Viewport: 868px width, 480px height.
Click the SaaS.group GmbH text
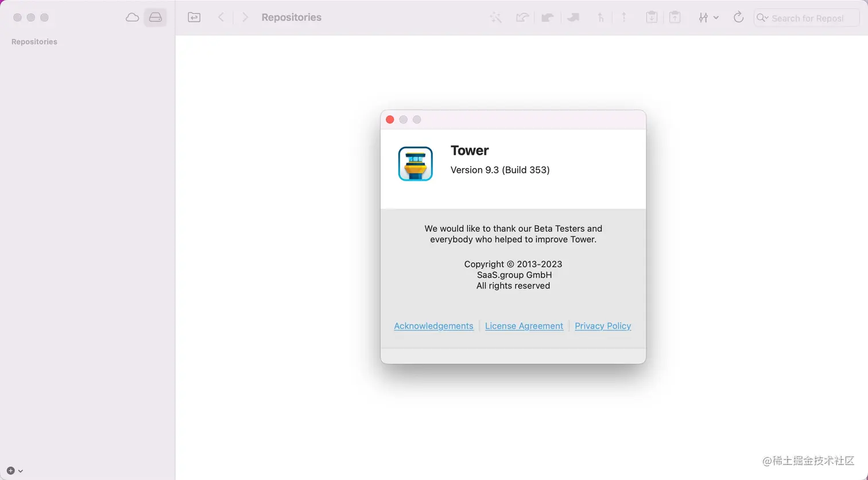[514, 275]
